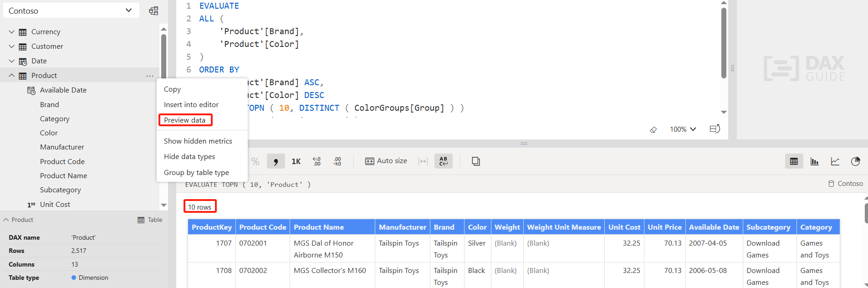
Task: Expand the Customer table
Action: pyautogui.click(x=12, y=46)
